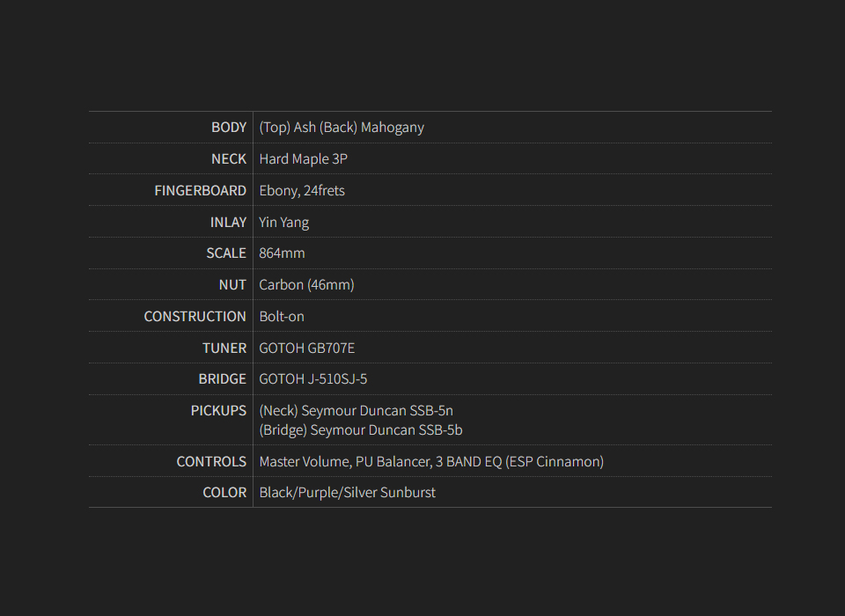Click the FINGERBOARD label
This screenshot has height=616, width=845.
tap(201, 191)
